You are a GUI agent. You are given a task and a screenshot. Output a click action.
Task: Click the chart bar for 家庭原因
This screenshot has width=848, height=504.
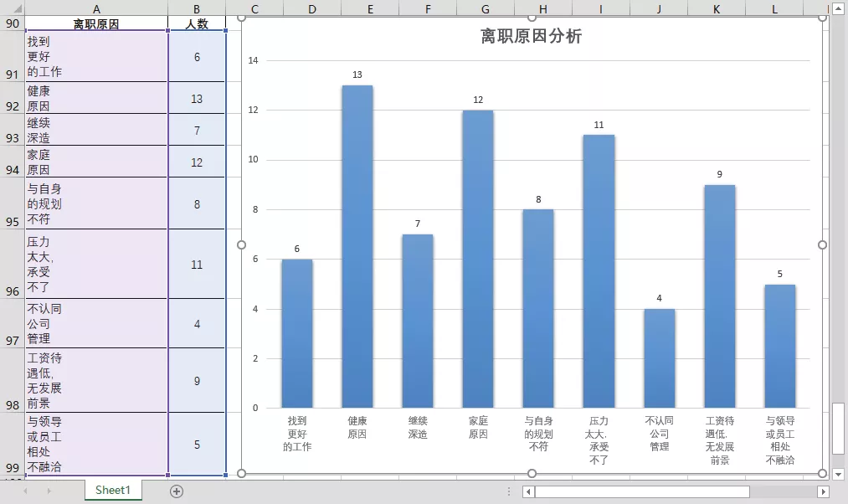point(478,259)
